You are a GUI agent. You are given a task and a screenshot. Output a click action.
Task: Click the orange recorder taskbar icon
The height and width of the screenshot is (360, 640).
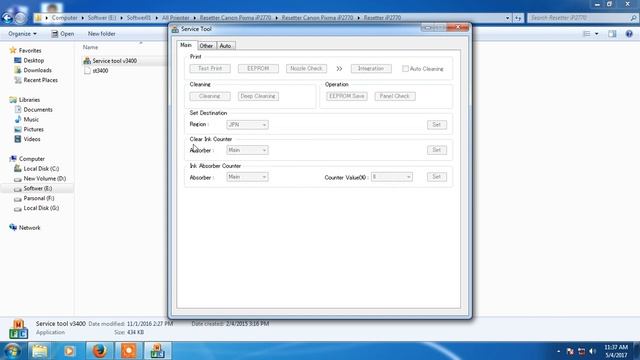[129, 351]
